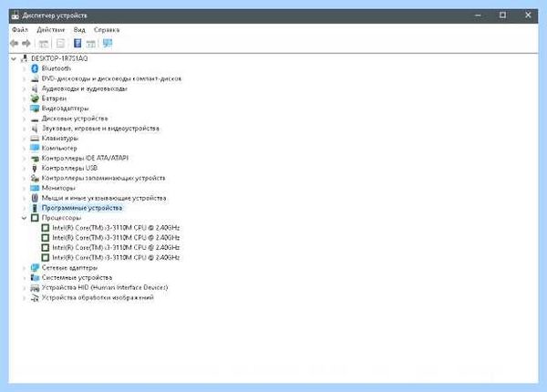Open the Файл menu
The image size is (547, 392).
coord(20,30)
